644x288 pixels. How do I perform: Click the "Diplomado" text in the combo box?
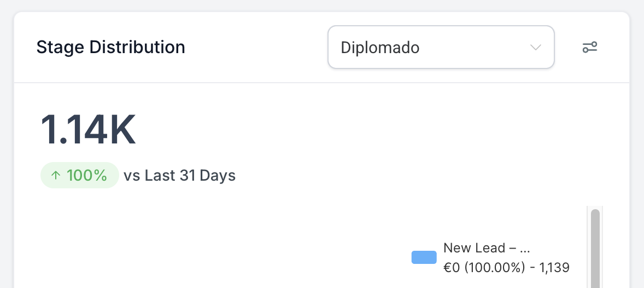tap(380, 48)
